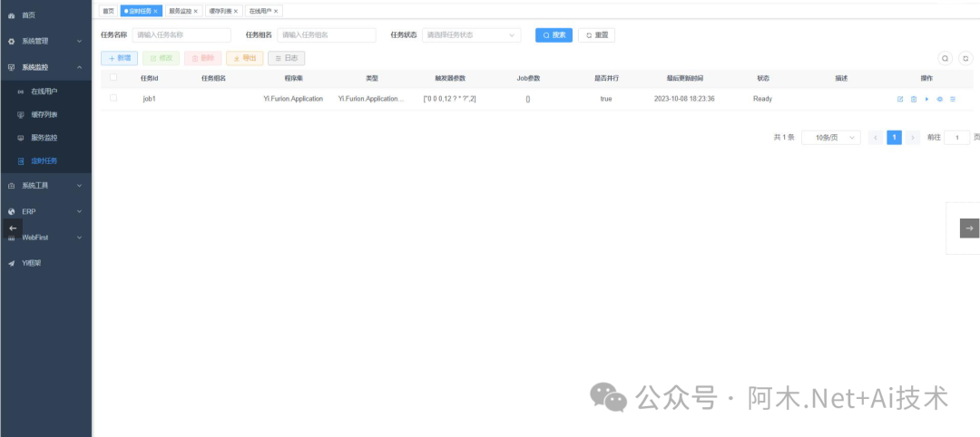Viewport: 980px width, 437px height.
Task: Close the 在线用户 tab
Action: coord(276,11)
